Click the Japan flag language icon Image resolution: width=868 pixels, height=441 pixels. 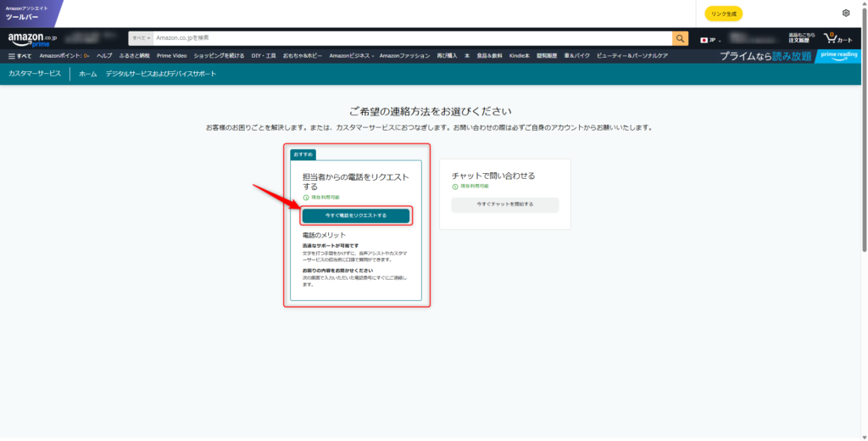[704, 41]
